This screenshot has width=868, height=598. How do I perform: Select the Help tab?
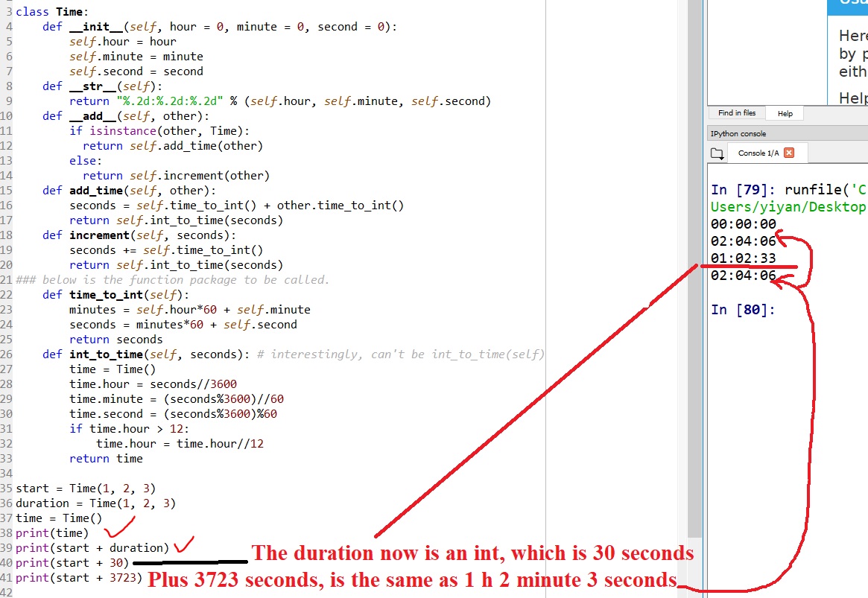[785, 114]
